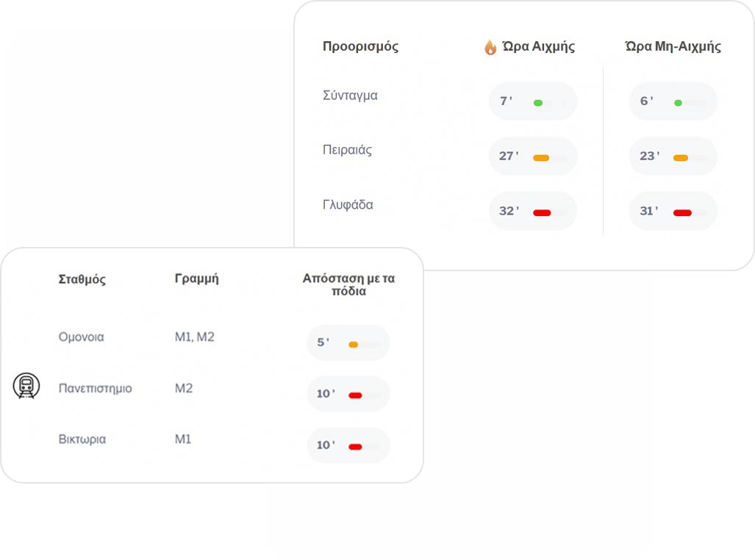Click the metro train station icon

click(x=26, y=386)
